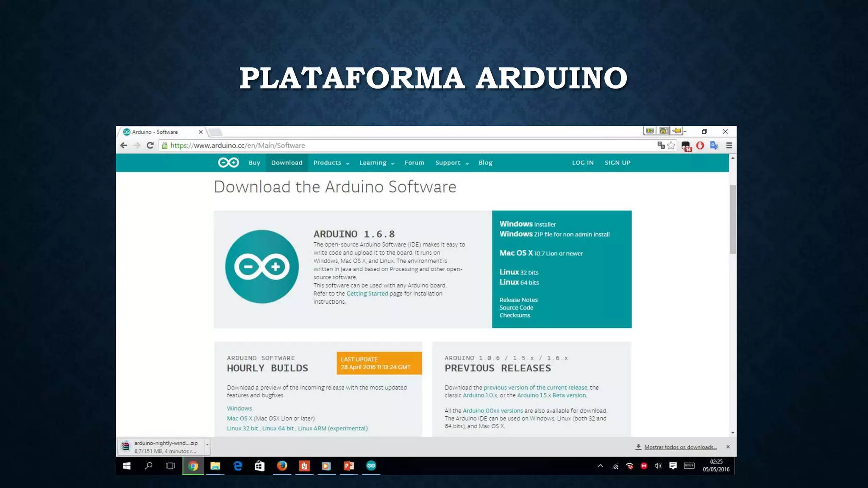Click the browser back arrow
Image resolution: width=868 pixels, height=488 pixels.
pyautogui.click(x=124, y=145)
